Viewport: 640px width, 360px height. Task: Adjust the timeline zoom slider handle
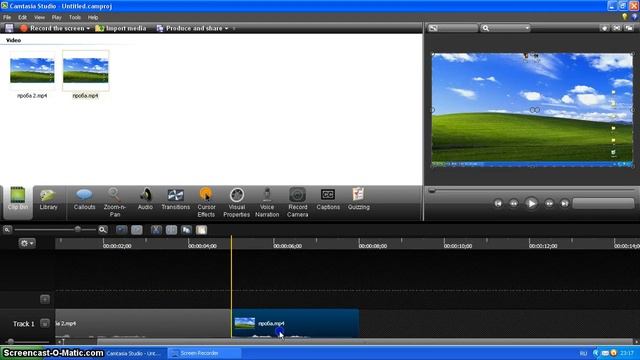point(78,229)
